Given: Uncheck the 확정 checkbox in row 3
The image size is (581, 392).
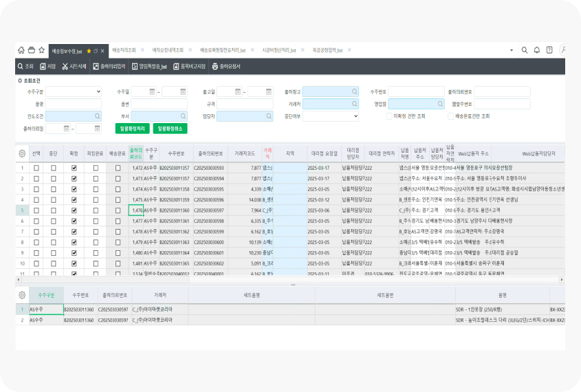Looking at the screenshot, I should (x=74, y=189).
